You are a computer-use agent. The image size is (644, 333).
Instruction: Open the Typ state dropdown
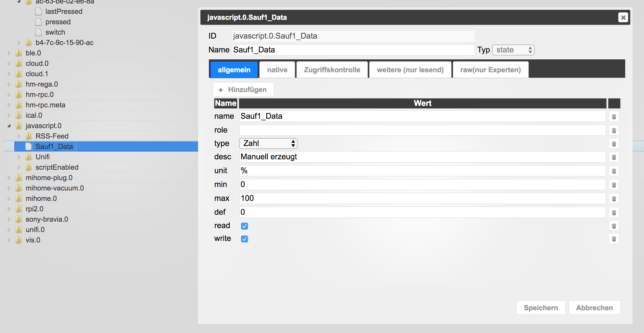click(x=513, y=50)
